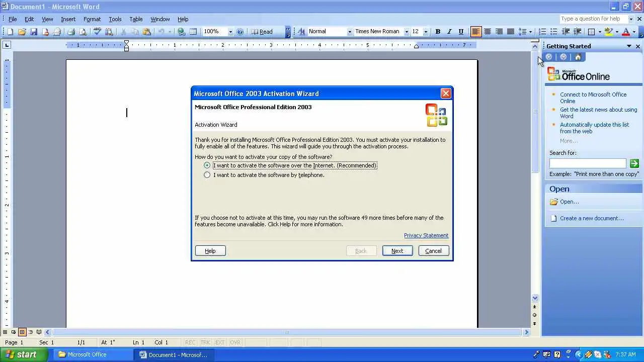Image resolution: width=644 pixels, height=362 pixels.
Task: Click the New Blank Document icon
Action: [10, 32]
